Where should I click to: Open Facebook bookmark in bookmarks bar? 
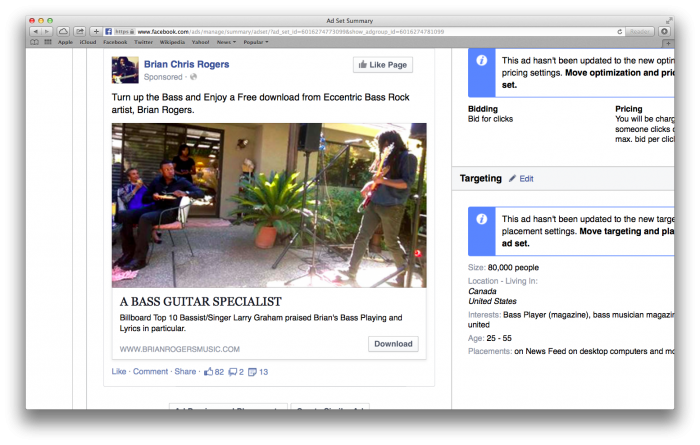tap(115, 42)
